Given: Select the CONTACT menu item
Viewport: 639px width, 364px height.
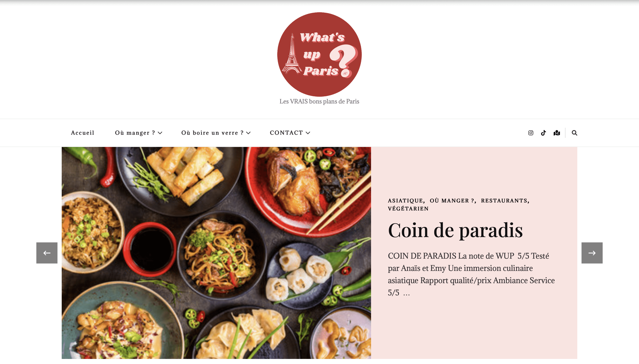Looking at the screenshot, I should click(287, 133).
